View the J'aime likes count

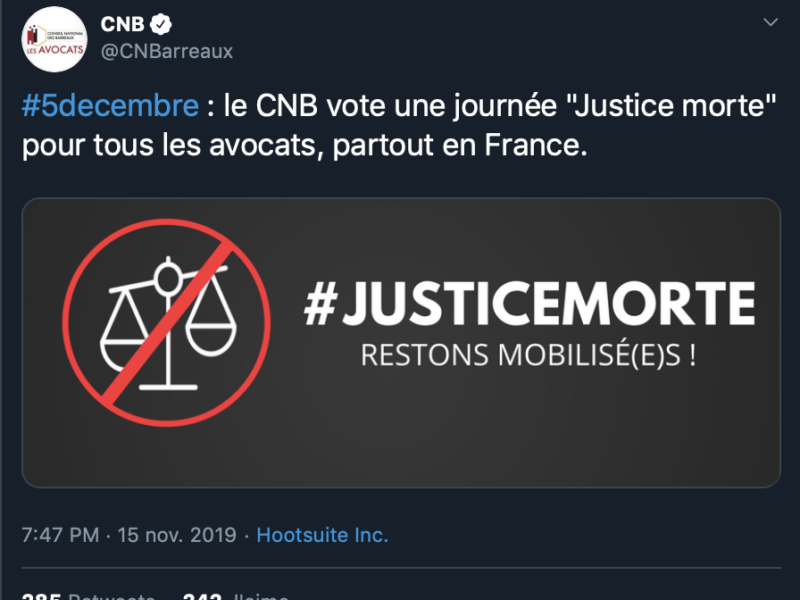point(240,596)
